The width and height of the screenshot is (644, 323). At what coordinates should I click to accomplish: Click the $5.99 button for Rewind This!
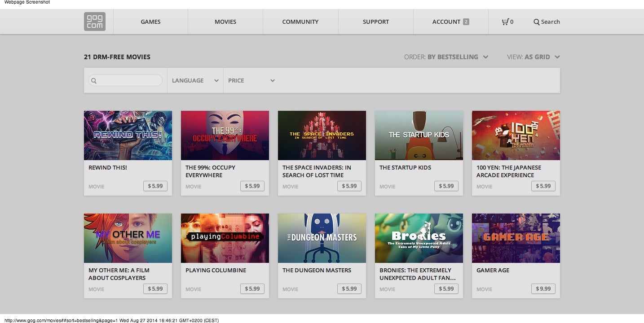coord(155,186)
